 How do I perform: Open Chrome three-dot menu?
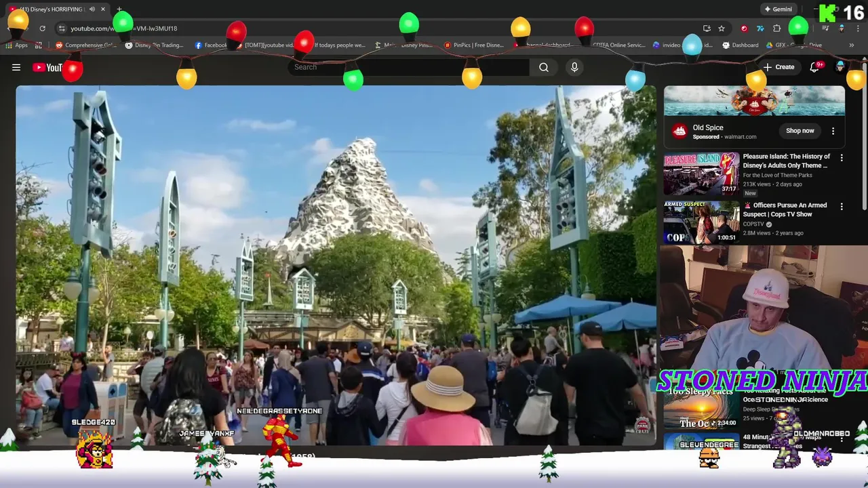[858, 28]
